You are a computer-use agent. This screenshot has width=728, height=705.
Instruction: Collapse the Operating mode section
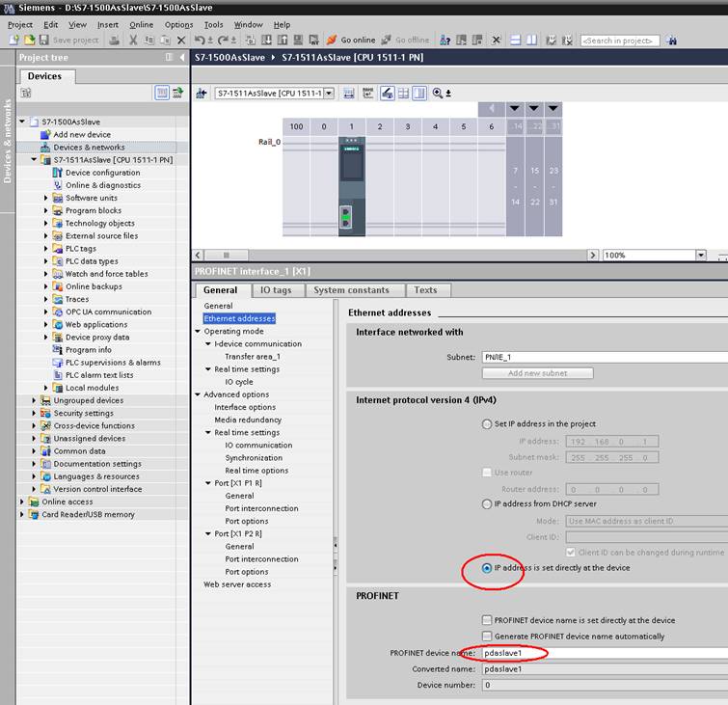pos(198,331)
